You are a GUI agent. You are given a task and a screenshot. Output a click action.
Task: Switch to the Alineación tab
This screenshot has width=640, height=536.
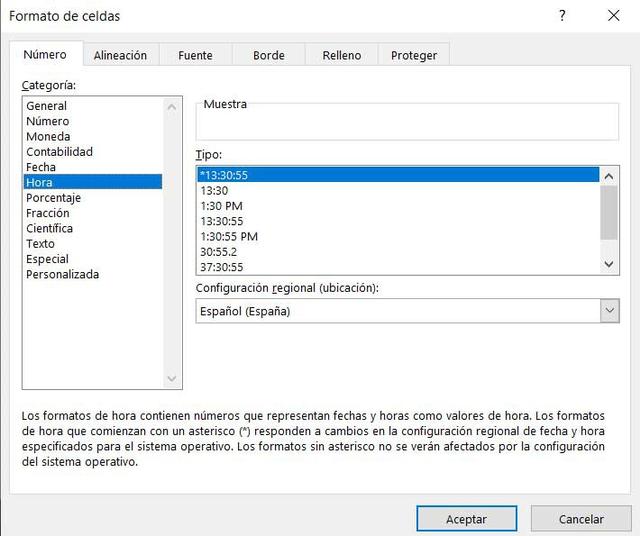point(120,55)
